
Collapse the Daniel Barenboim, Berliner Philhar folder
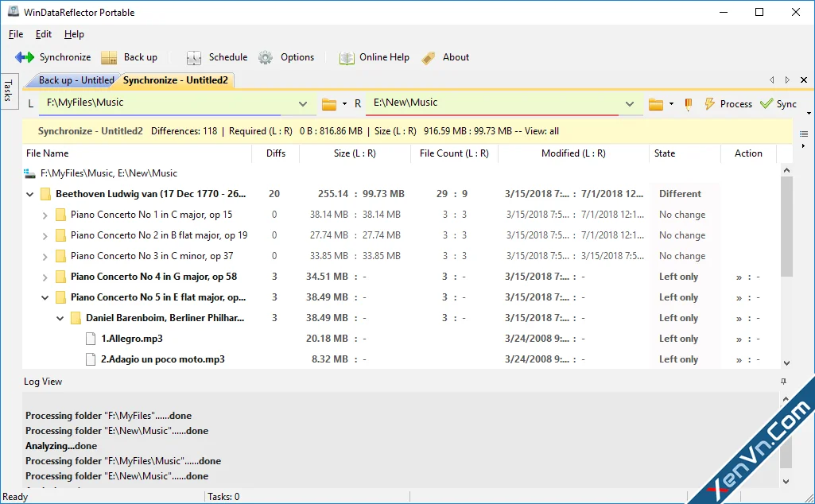tap(60, 319)
